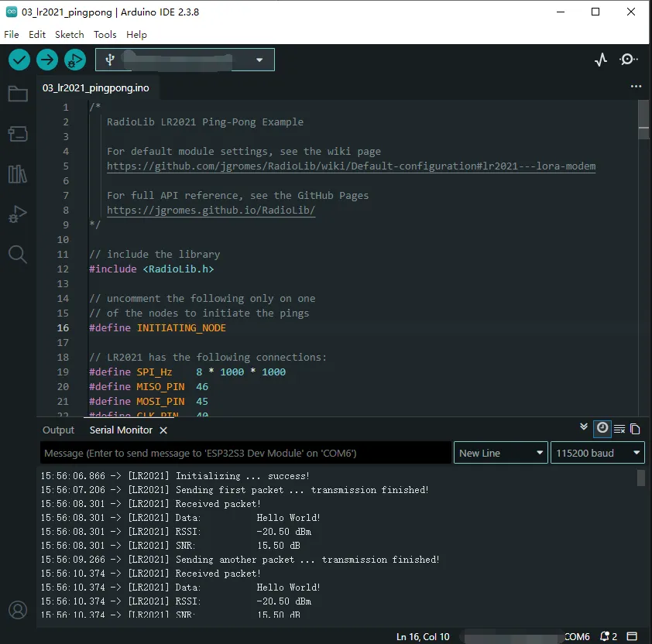
Task: Close the Serial Monitor tab
Action: coord(163,430)
